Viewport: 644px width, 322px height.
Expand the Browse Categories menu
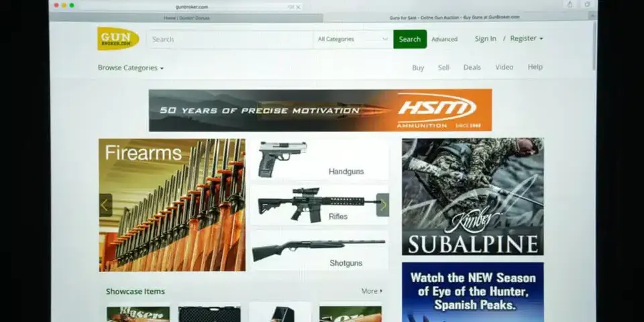coord(130,68)
